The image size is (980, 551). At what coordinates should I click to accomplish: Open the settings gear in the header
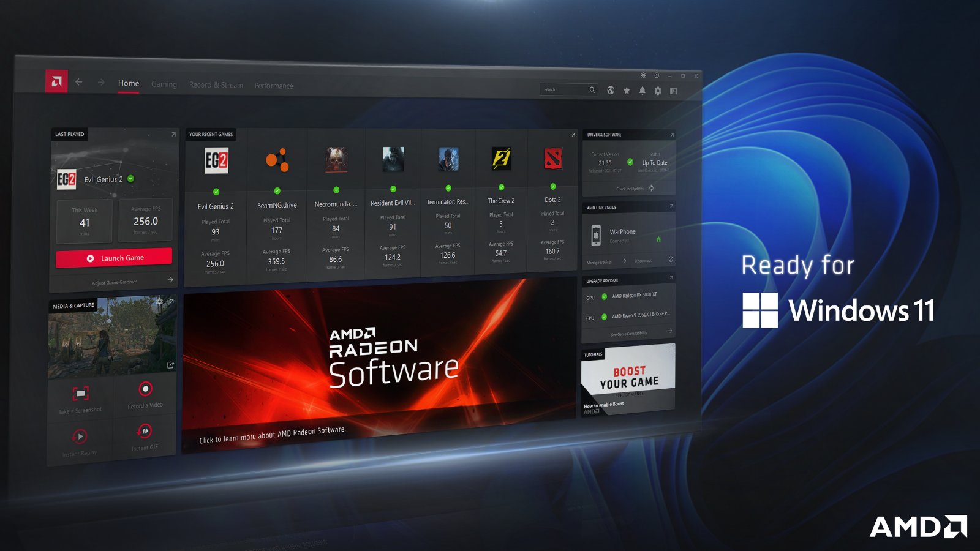click(658, 91)
